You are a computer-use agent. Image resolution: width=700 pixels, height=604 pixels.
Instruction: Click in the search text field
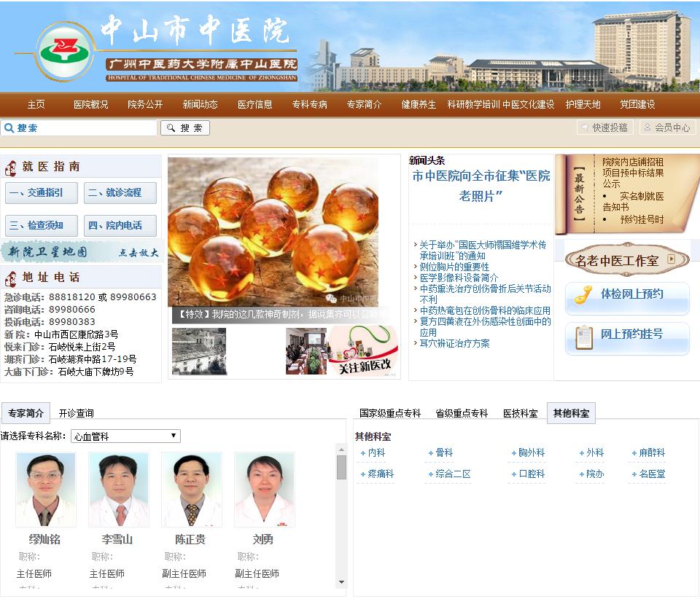79,128
